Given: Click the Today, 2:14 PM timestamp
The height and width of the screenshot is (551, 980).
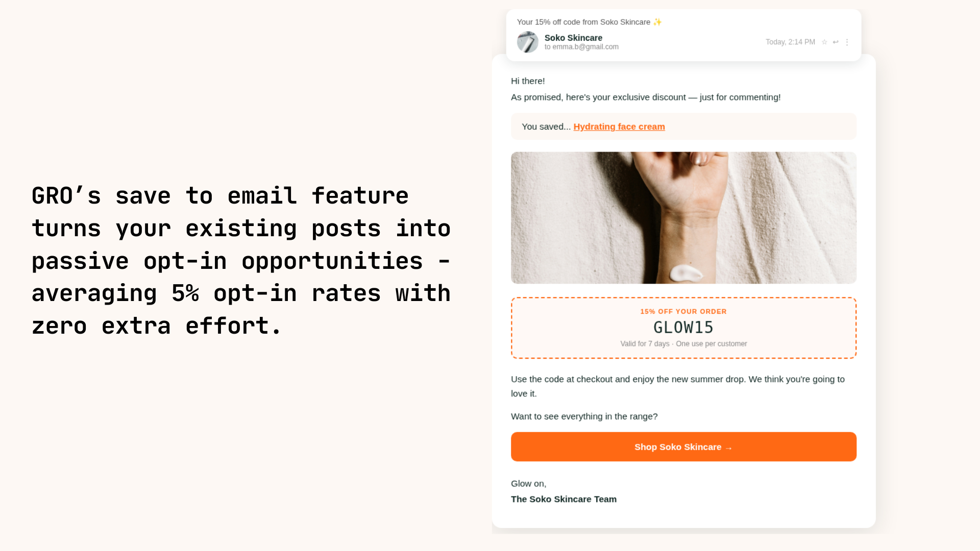Looking at the screenshot, I should tap(790, 42).
